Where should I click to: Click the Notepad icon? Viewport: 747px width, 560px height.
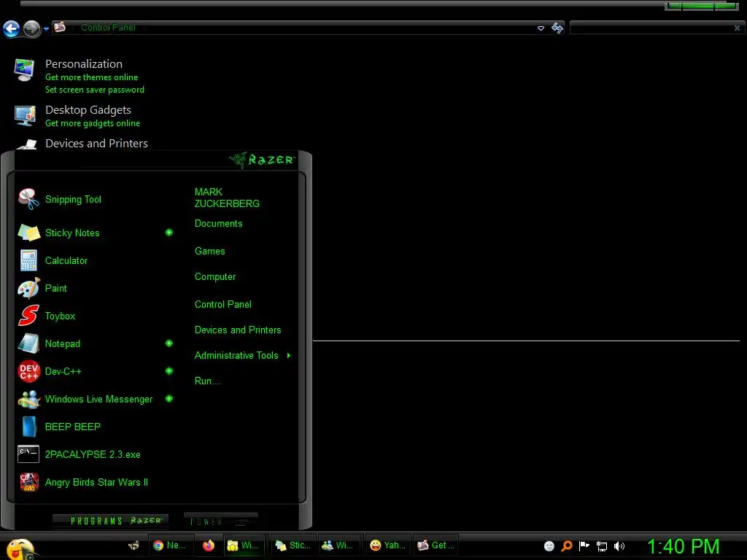pos(28,343)
